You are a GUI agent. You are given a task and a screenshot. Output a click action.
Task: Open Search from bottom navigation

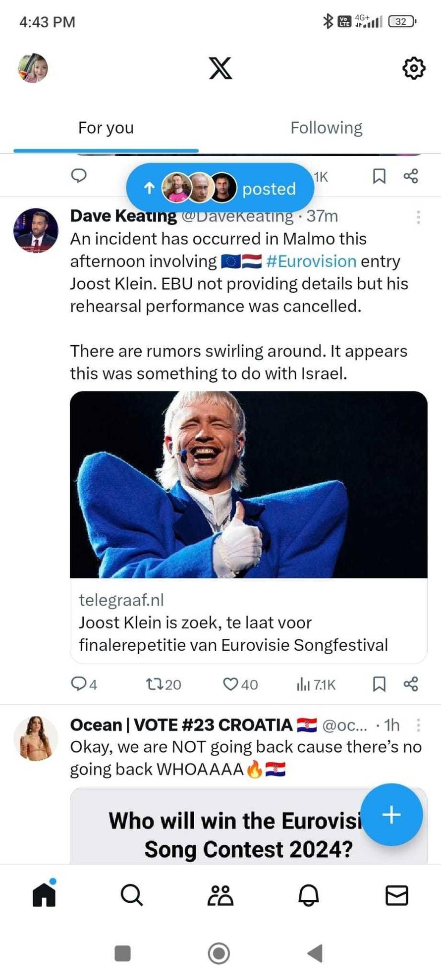pyautogui.click(x=132, y=895)
